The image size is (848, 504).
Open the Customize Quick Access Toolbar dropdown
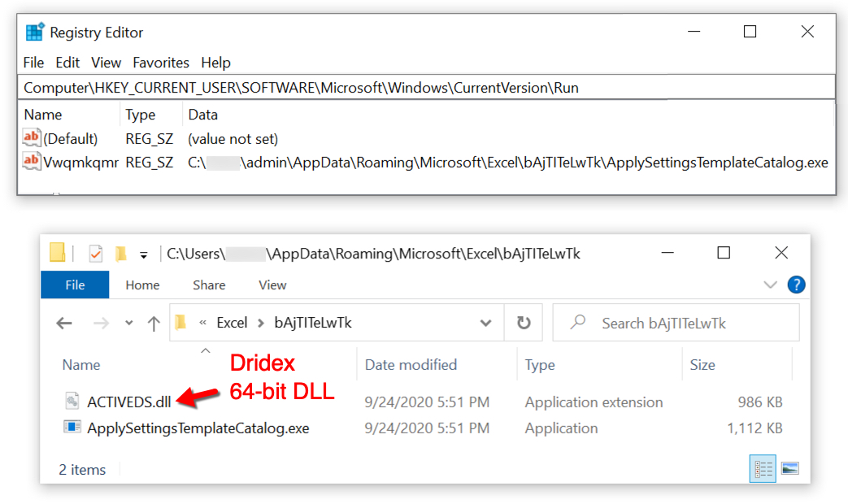click(144, 254)
